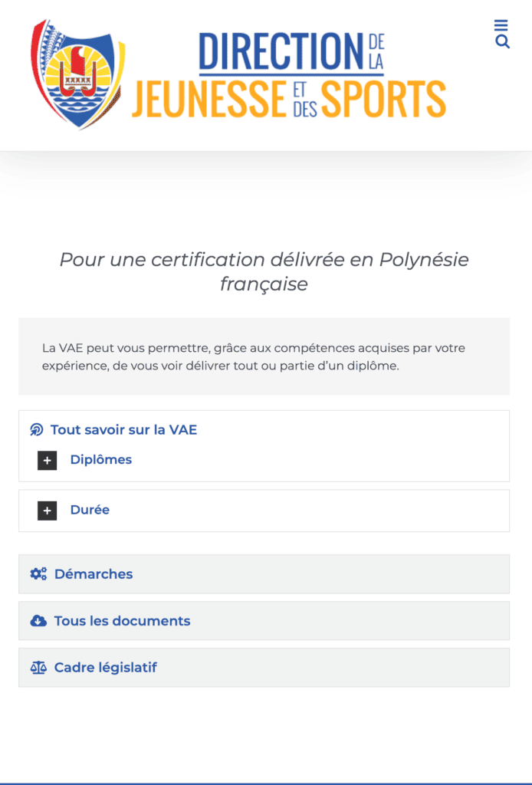Click the target icon beside Tout savoir

(x=37, y=430)
